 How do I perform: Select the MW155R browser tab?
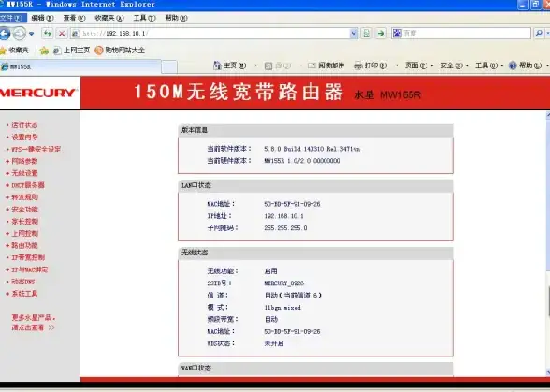point(80,66)
